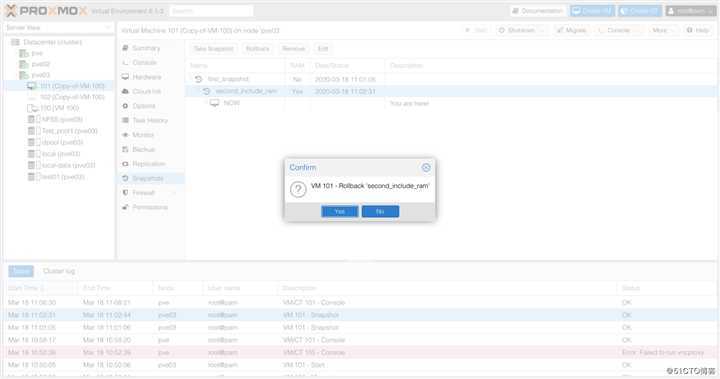Image resolution: width=720 pixels, height=379 pixels.
Task: Confirm rollback with the Yes button
Action: click(339, 211)
